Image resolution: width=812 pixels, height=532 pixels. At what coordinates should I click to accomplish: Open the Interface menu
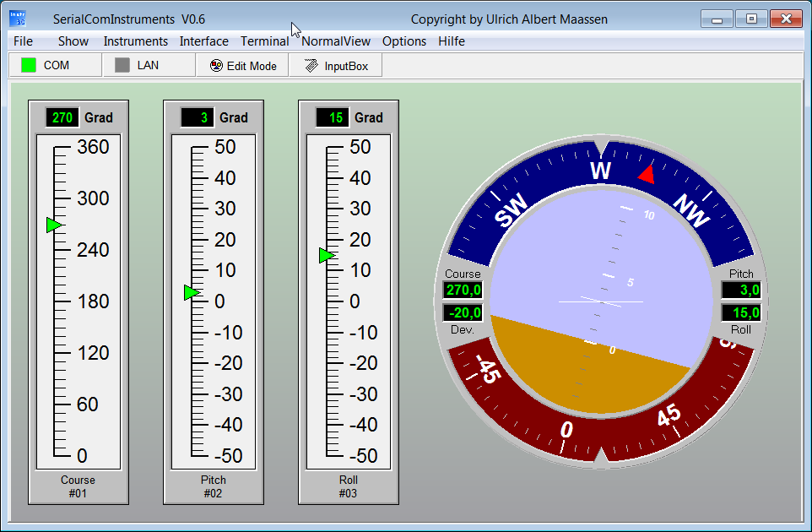(x=204, y=41)
